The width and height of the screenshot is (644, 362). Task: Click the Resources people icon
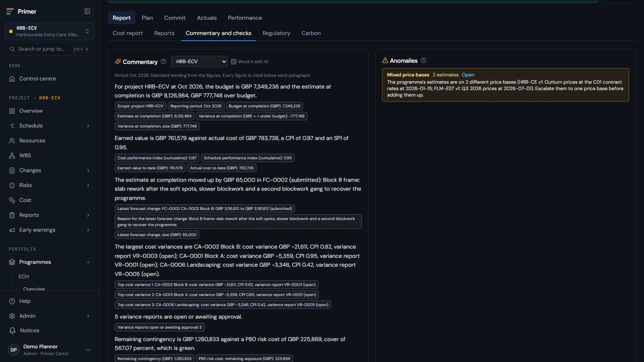point(12,141)
